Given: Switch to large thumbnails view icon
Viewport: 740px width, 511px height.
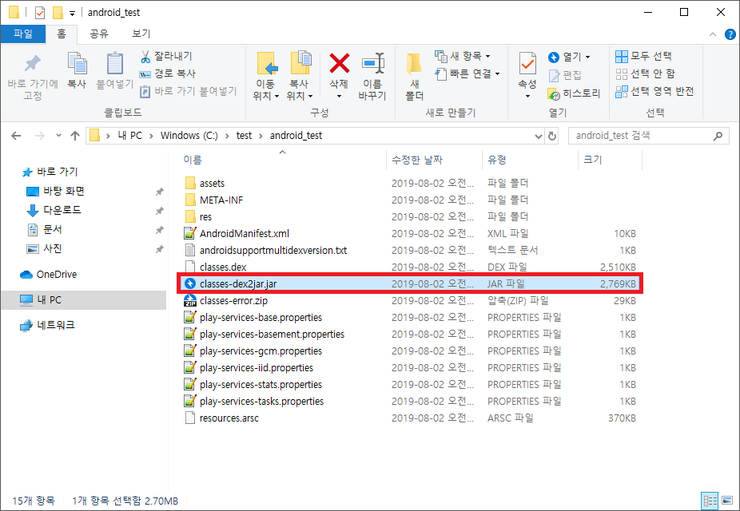Looking at the screenshot, I should pos(726,500).
